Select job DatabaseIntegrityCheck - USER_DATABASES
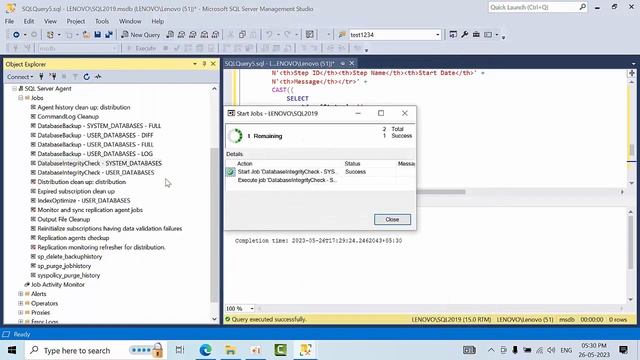The height and width of the screenshot is (360, 640). [x=96, y=173]
